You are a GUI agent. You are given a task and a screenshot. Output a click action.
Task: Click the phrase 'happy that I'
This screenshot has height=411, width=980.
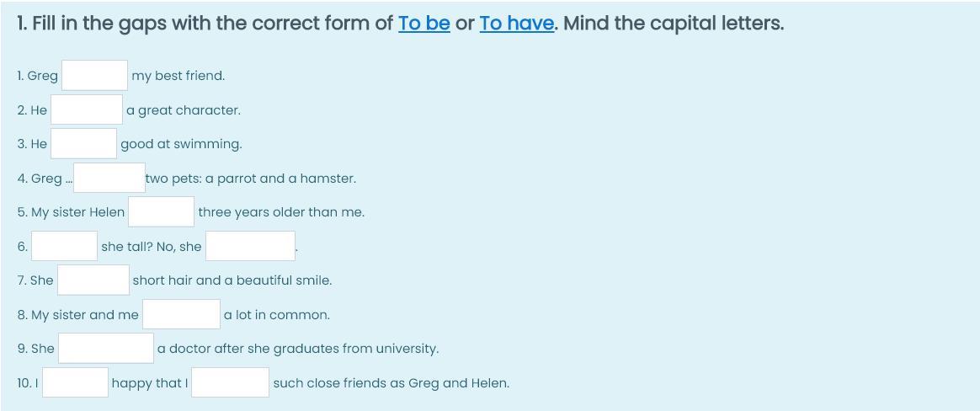[x=149, y=383]
